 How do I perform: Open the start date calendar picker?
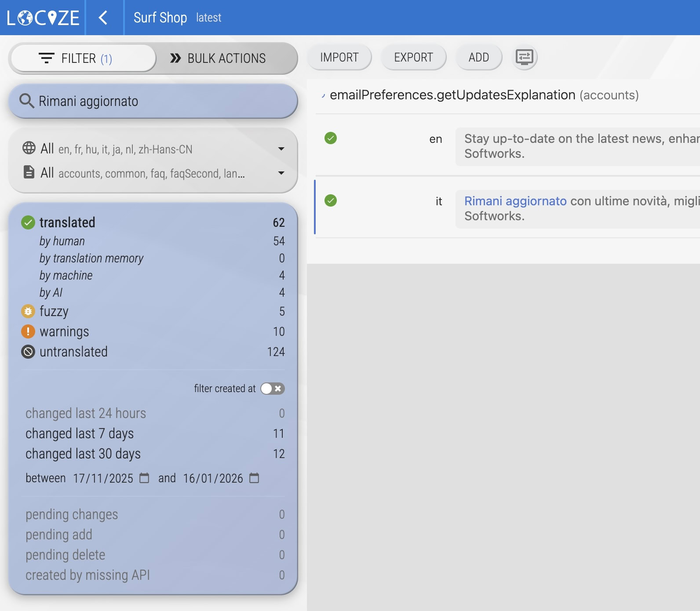pos(144,478)
